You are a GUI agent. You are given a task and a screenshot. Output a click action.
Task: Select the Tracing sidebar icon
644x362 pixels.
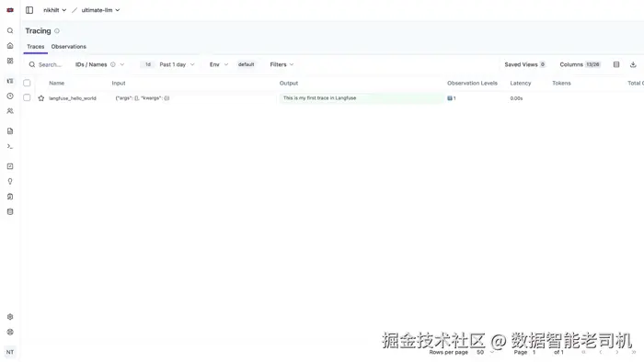click(10, 81)
